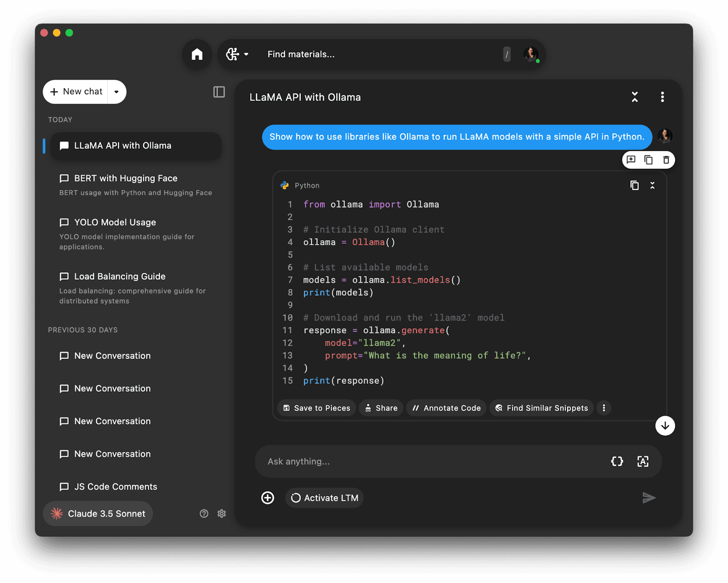This screenshot has width=728, height=583.
Task: Click code line 'ollama = Ollama()'
Action: (349, 242)
